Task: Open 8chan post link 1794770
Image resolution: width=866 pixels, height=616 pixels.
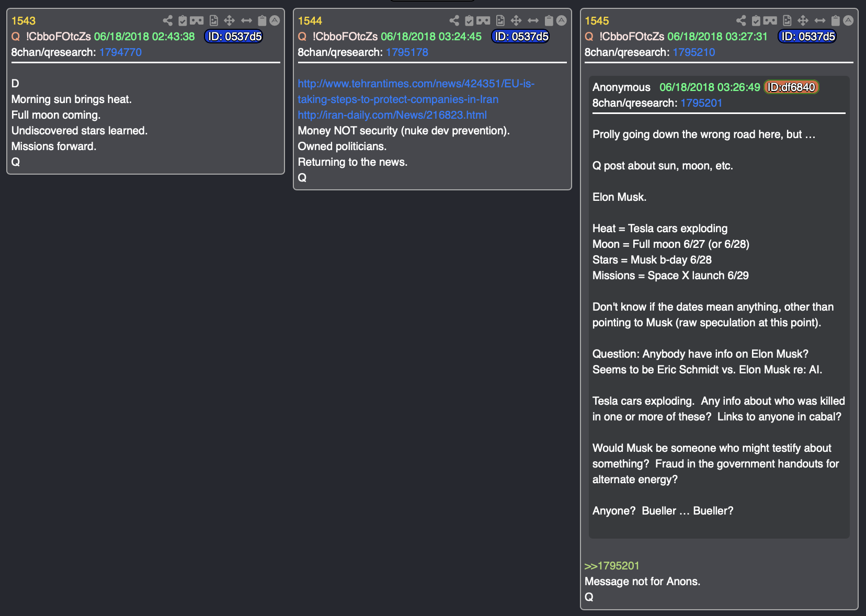Action: [x=120, y=52]
